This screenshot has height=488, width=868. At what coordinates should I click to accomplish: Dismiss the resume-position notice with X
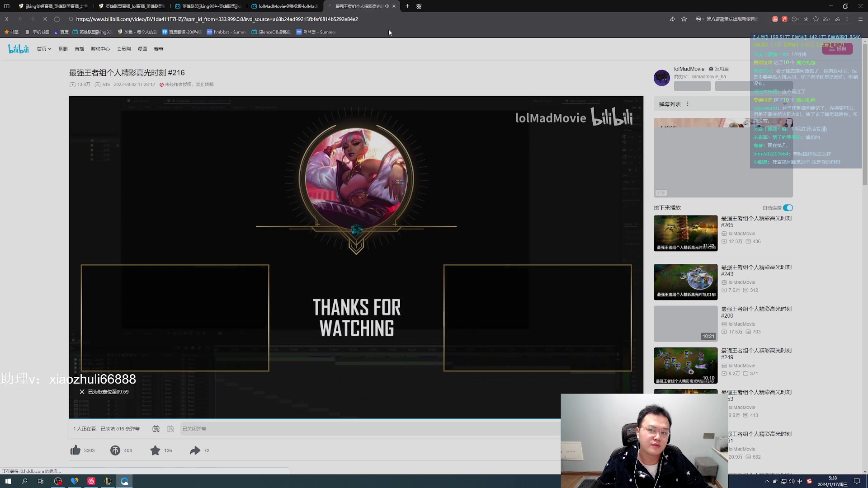(82, 392)
